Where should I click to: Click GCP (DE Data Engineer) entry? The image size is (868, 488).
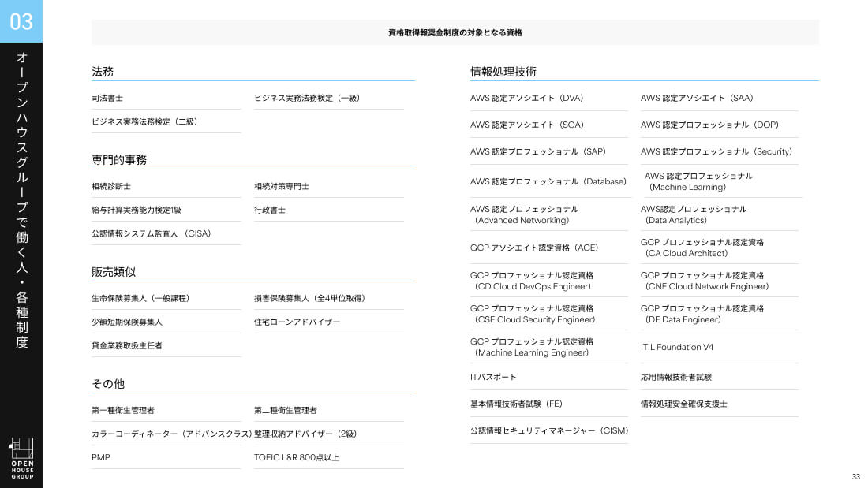coord(702,315)
